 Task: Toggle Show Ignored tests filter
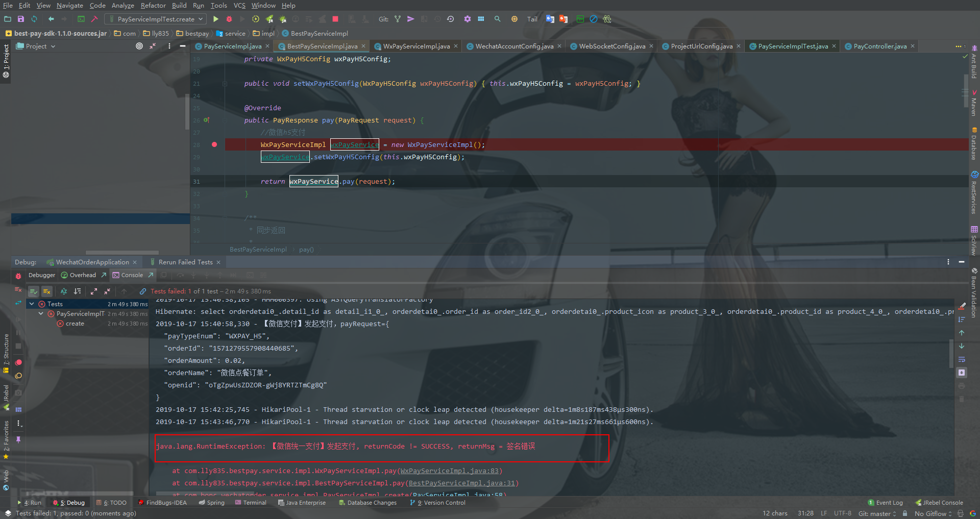(46, 291)
